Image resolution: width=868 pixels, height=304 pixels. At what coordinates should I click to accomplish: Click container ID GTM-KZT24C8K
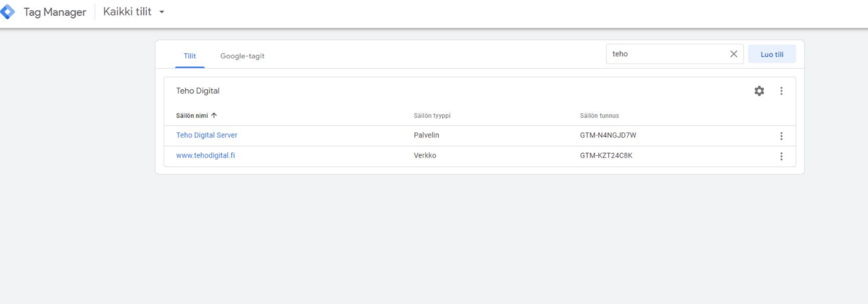pos(606,156)
